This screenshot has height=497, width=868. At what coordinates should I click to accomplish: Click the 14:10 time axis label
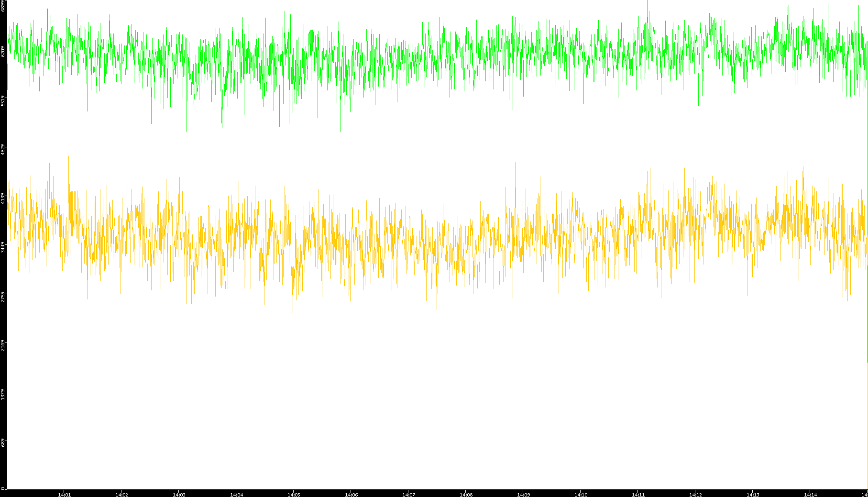pyautogui.click(x=581, y=495)
